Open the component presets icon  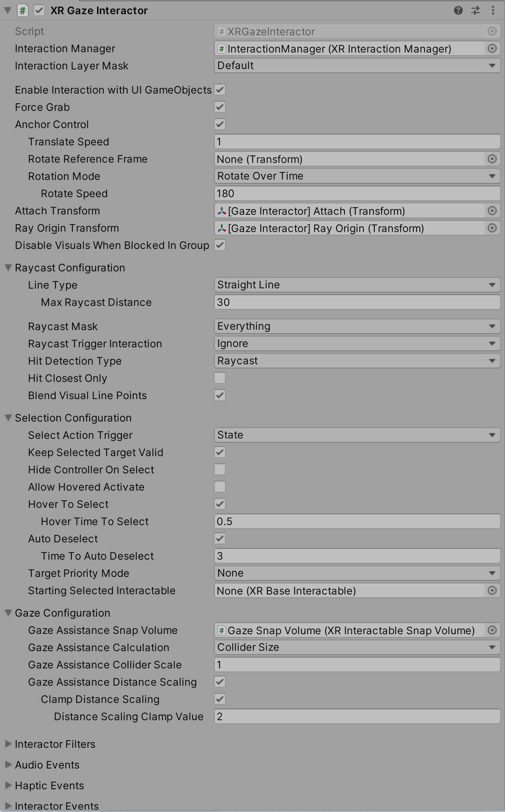pos(476,10)
